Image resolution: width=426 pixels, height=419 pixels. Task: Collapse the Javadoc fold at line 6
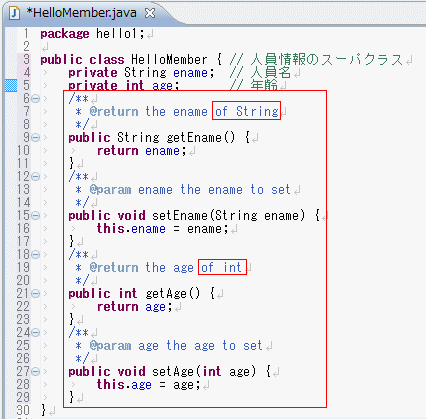[36, 98]
